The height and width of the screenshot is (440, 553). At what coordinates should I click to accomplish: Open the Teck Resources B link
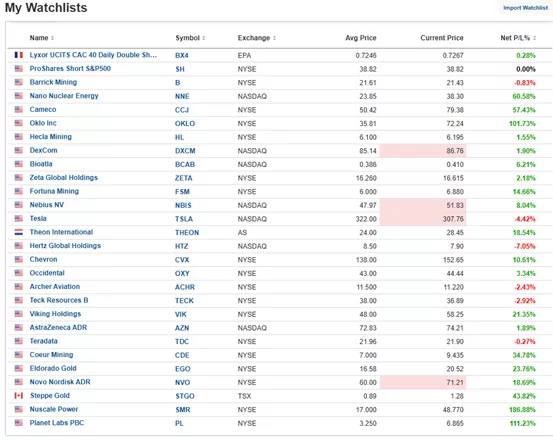(59, 300)
